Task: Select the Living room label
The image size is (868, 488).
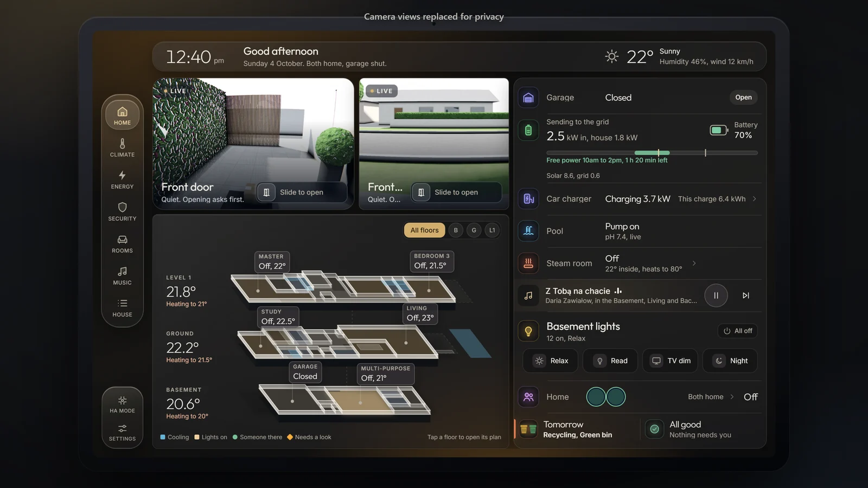Action: (x=421, y=313)
